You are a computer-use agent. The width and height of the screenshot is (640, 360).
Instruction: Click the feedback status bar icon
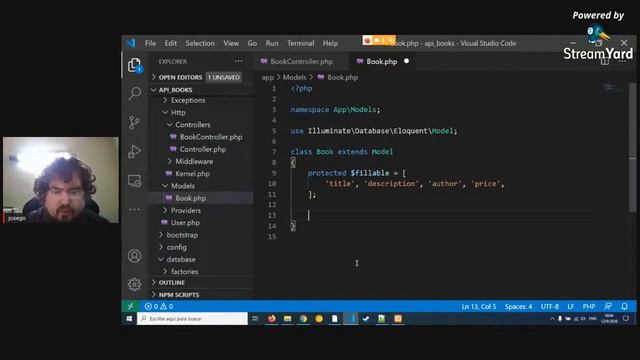point(608,306)
